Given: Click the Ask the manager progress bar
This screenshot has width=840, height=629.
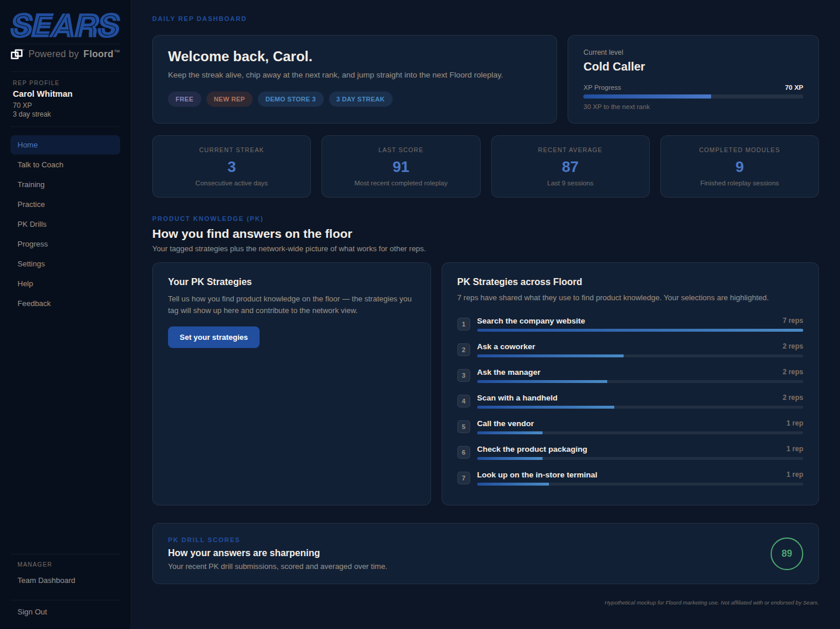Looking at the screenshot, I should [x=640, y=382].
